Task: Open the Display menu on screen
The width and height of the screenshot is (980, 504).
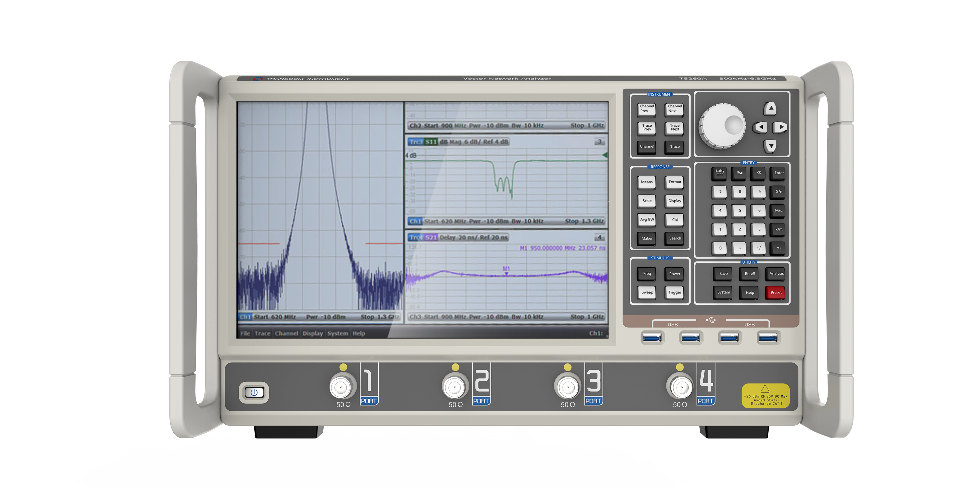Action: point(312,333)
